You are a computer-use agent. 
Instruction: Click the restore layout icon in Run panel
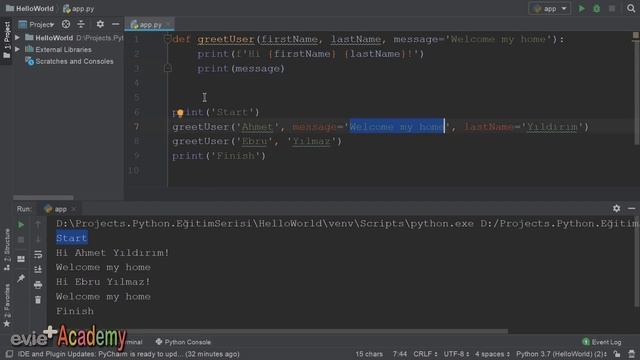tap(21, 259)
